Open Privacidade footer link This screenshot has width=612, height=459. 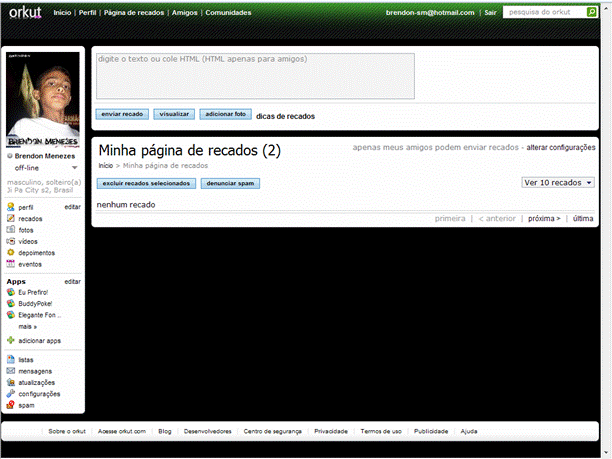pyautogui.click(x=331, y=431)
